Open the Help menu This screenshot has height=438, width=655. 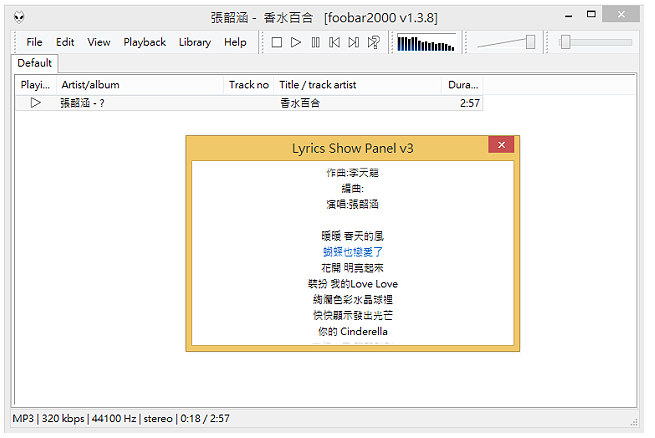(x=235, y=42)
